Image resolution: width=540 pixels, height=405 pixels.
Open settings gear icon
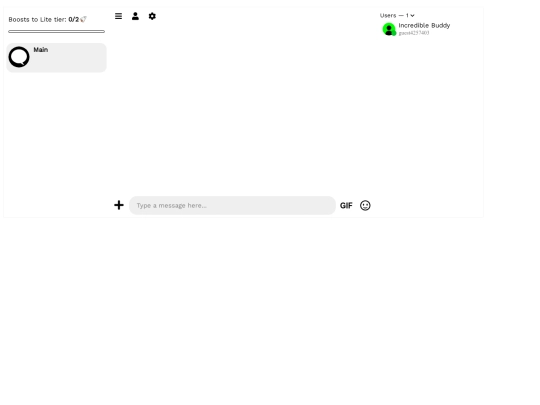pyautogui.click(x=152, y=16)
